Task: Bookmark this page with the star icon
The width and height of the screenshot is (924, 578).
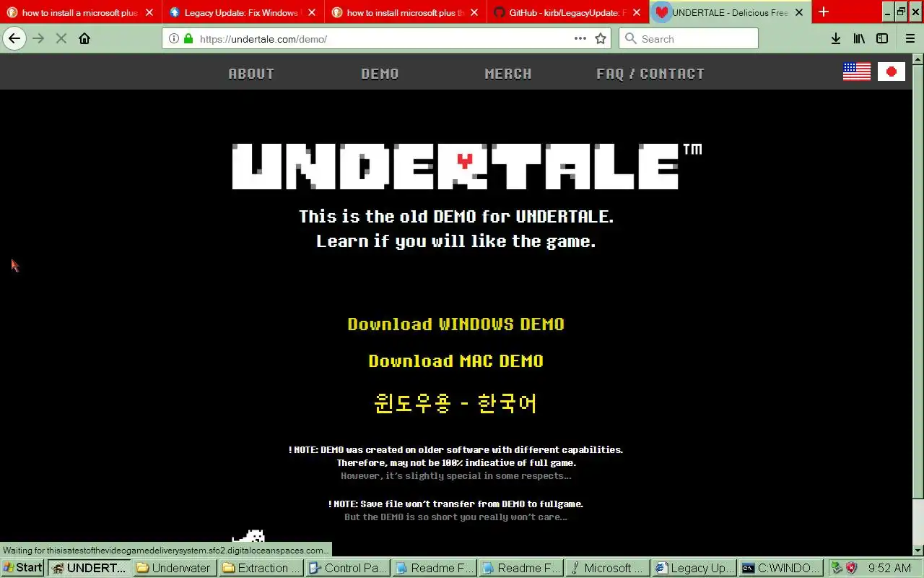Action: [x=601, y=39]
